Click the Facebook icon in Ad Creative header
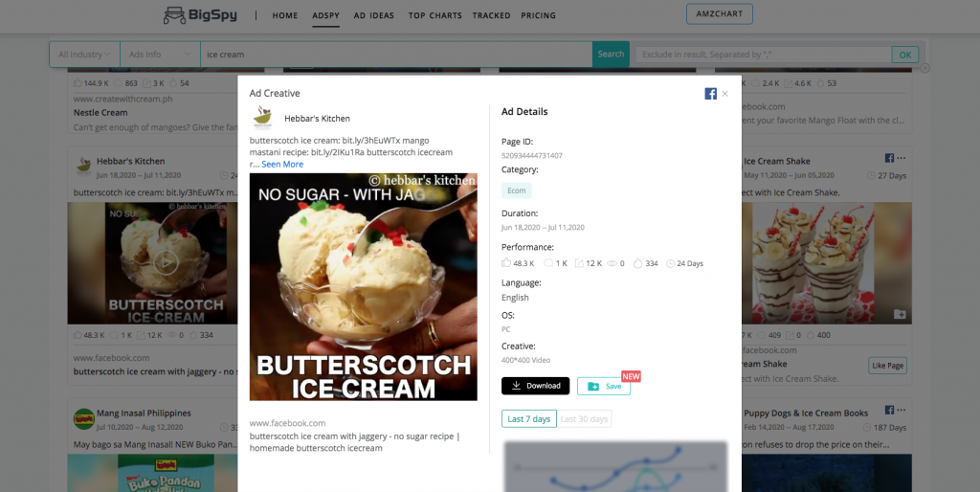The width and height of the screenshot is (980, 492). coord(711,94)
